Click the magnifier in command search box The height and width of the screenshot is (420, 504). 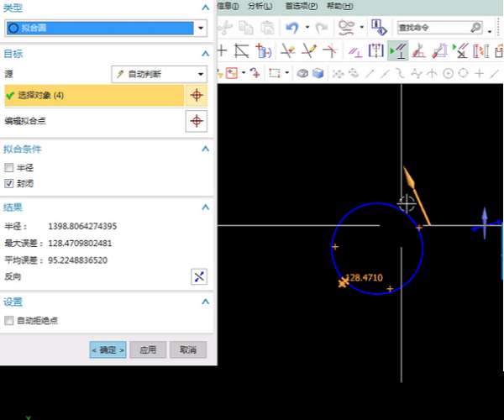[476, 28]
